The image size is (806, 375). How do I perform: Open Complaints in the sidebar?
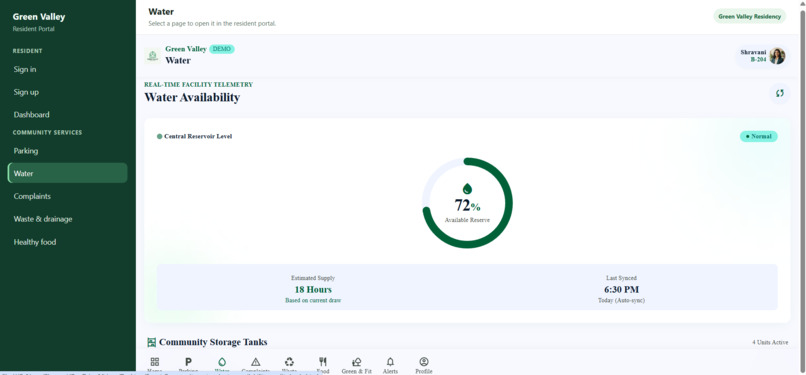67,196
